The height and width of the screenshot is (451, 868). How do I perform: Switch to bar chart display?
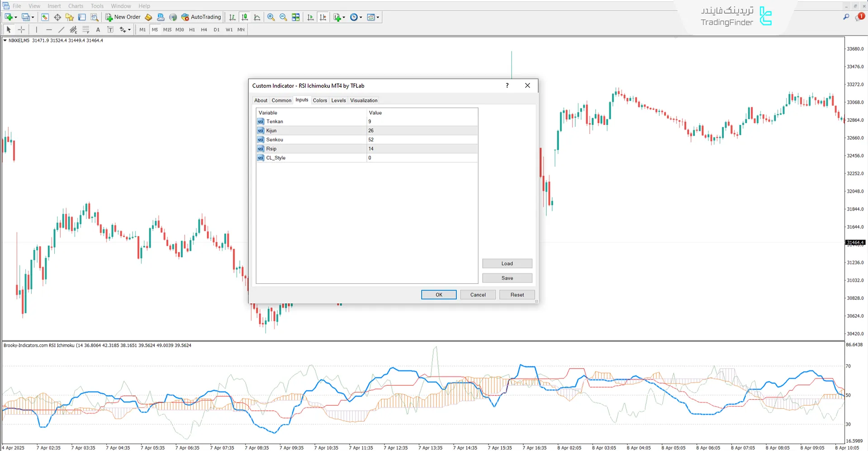coord(232,17)
